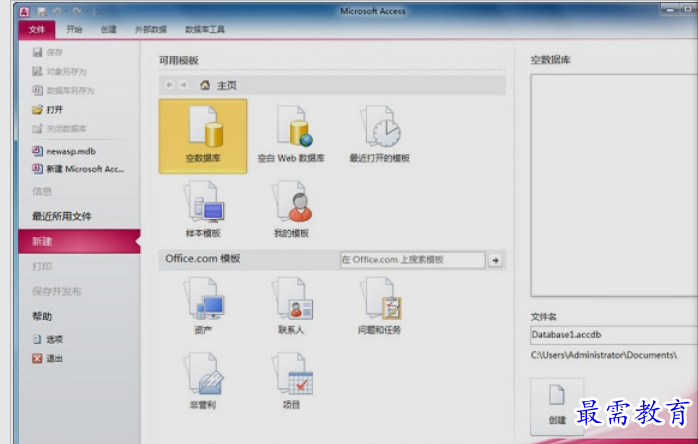
Task: Switch to the 创建 ribbon tab
Action: [108, 29]
